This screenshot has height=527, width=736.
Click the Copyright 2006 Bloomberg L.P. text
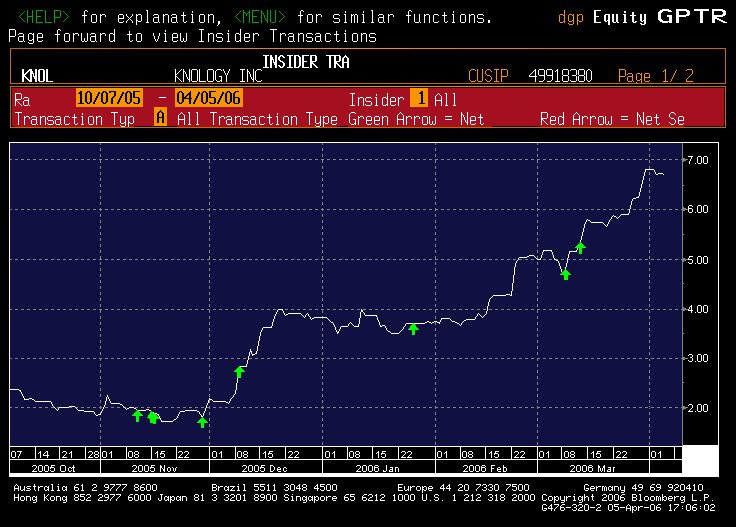628,497
